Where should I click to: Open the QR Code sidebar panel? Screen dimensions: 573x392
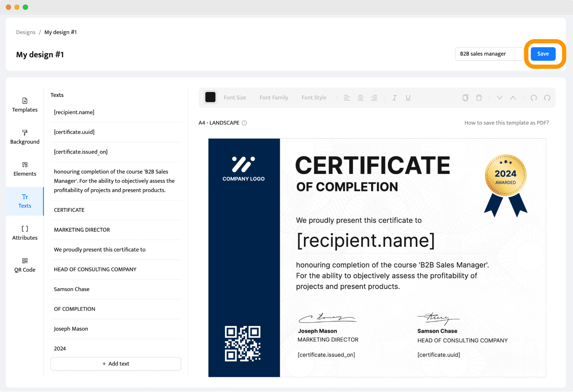click(25, 265)
